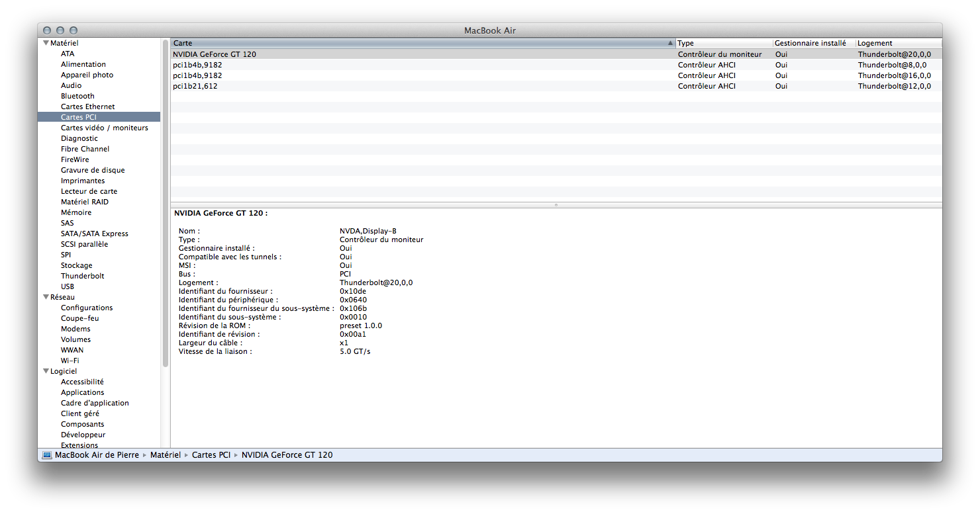Select Client géré entry
The width and height of the screenshot is (980, 514).
pos(80,413)
